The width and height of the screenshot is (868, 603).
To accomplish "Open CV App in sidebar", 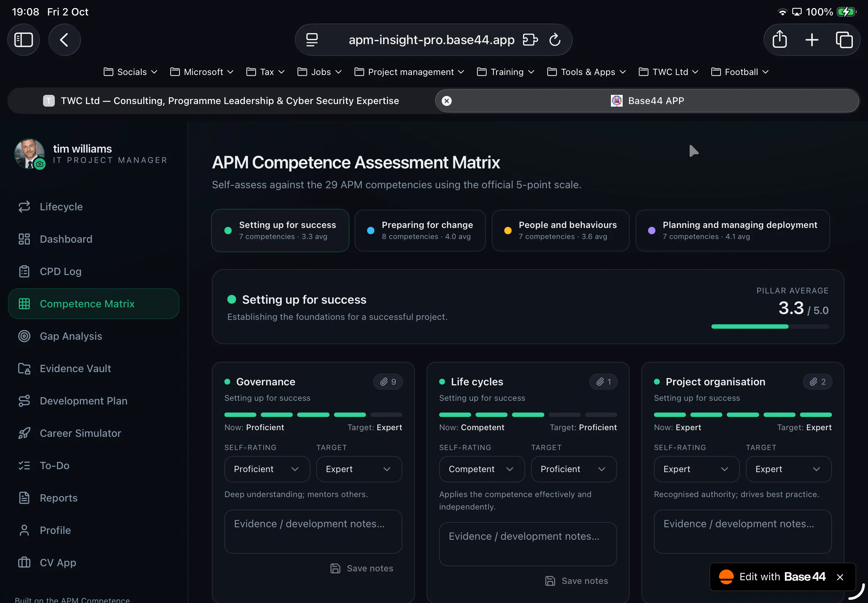I will point(94,563).
